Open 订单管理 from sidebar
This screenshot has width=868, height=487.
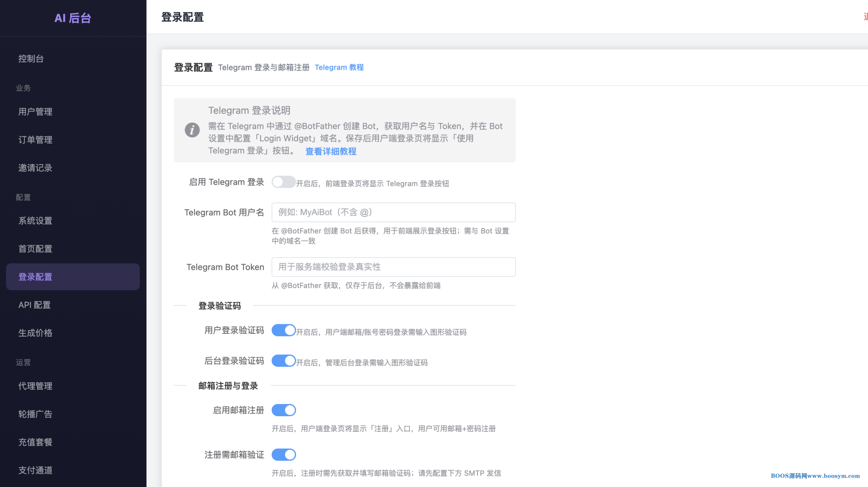pos(35,140)
